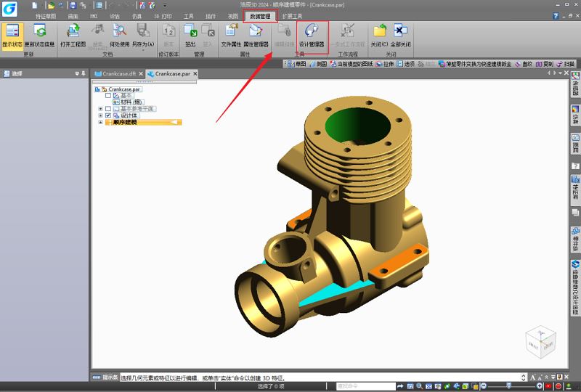Switch to the Crankcase.dft document tab
The width and height of the screenshot is (581, 392).
118,74
